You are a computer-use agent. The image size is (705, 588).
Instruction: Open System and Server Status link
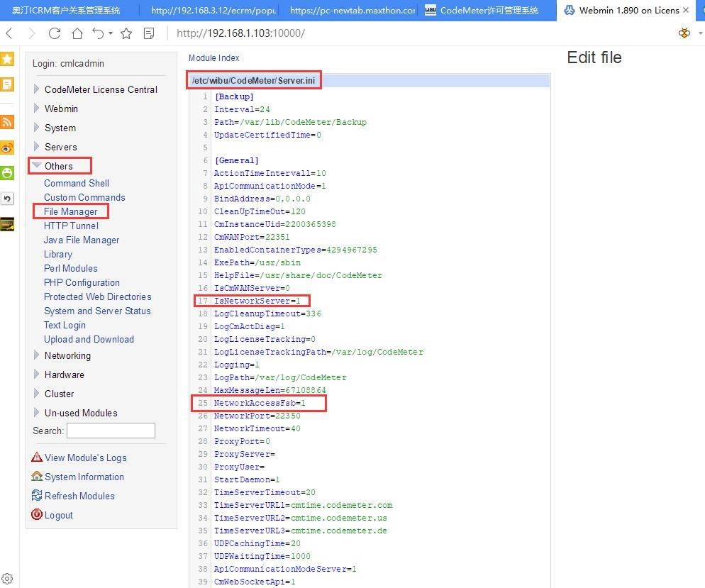point(97,311)
